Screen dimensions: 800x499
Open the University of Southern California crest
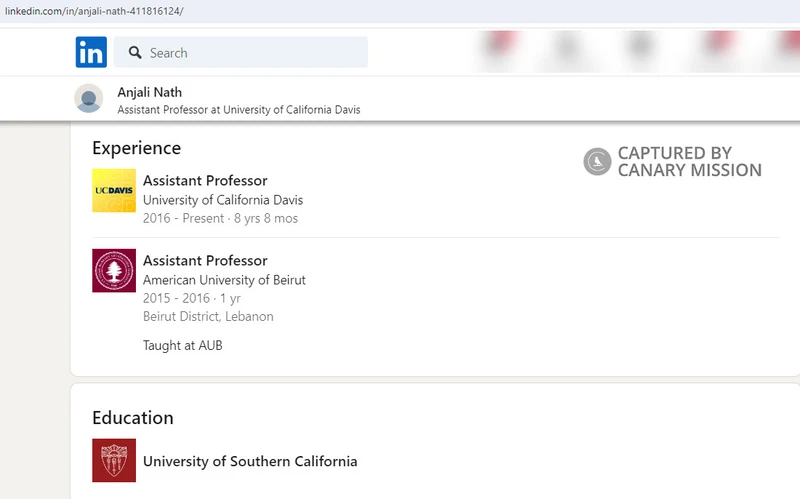tap(114, 460)
